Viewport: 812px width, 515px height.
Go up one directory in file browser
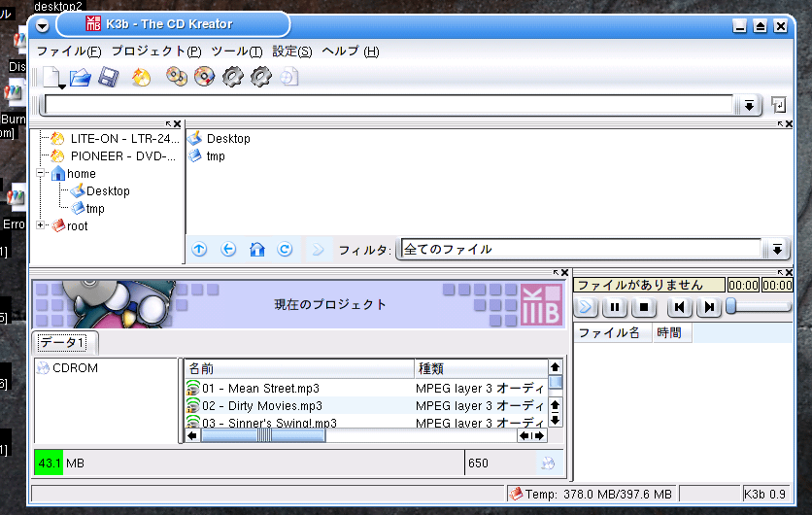(199, 249)
